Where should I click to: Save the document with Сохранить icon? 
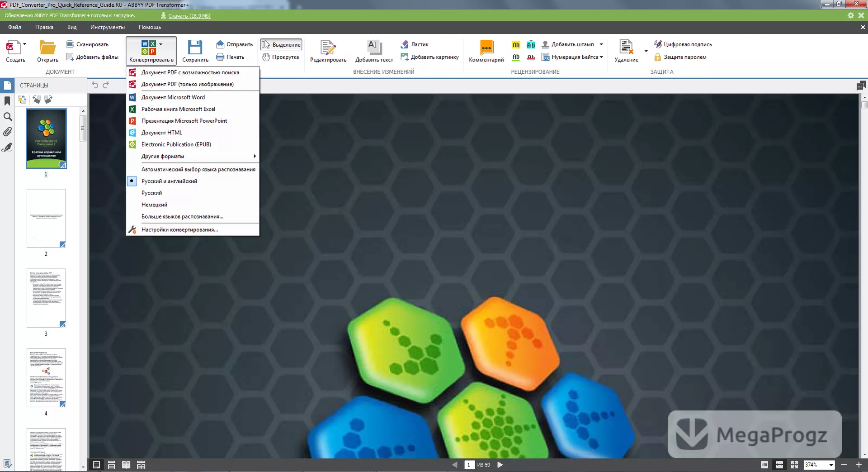click(x=195, y=48)
